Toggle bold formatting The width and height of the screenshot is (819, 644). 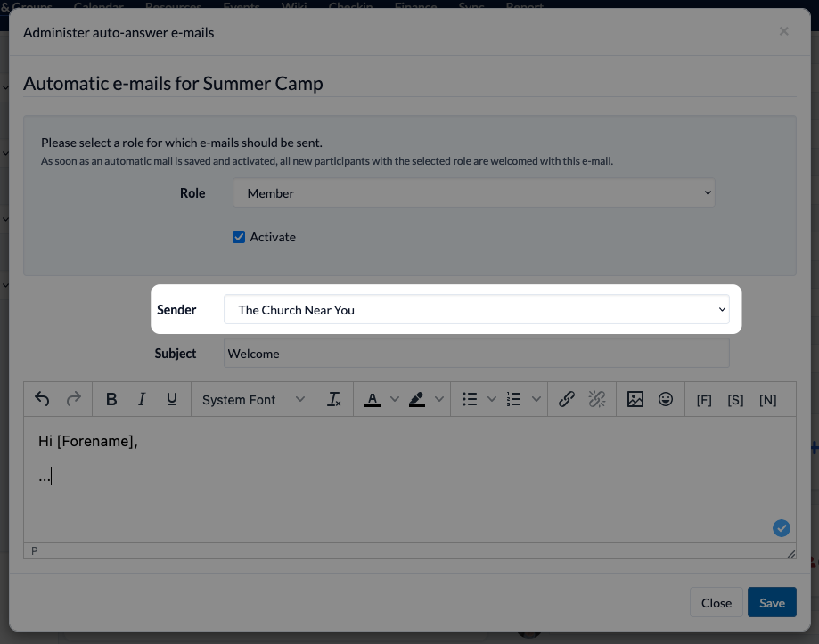pyautogui.click(x=111, y=400)
